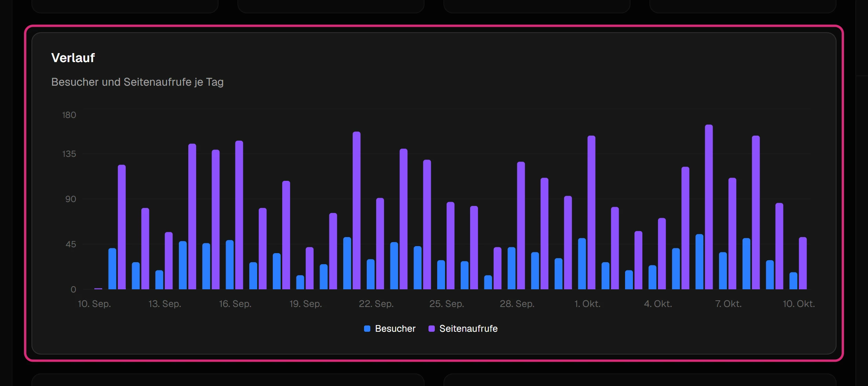Viewport: 868px width, 386px height.
Task: Click the purple Seitenaufrufe bar for 7. Okt.
Action: [732, 233]
